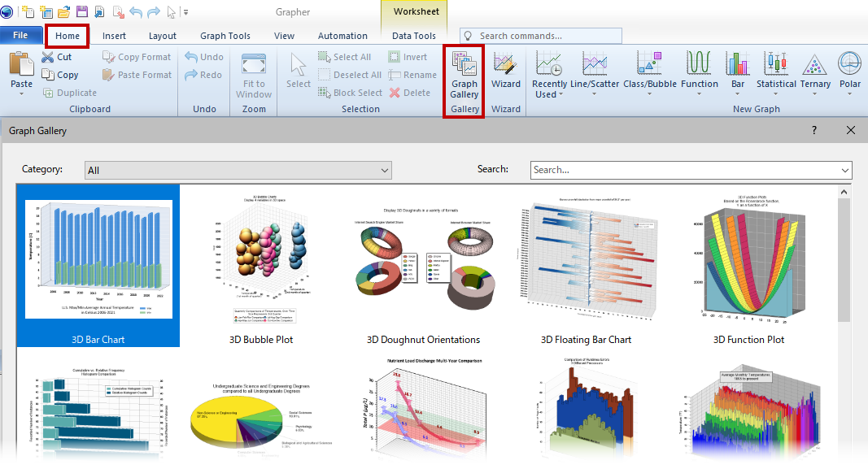
Task: Click the open folder icon
Action: pos(63,11)
